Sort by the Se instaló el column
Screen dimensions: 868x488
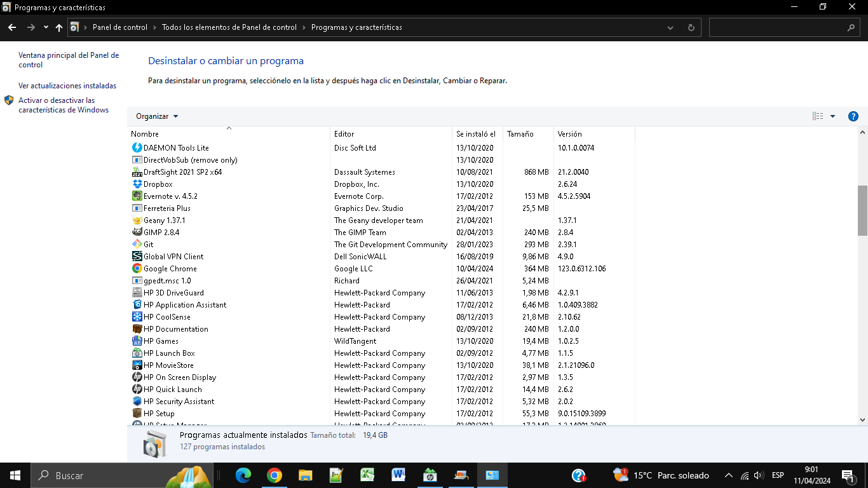[477, 133]
